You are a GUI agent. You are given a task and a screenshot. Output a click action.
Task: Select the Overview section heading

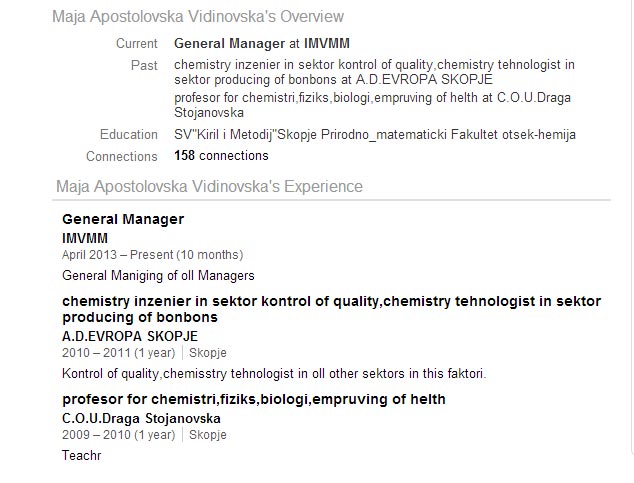[x=198, y=17]
